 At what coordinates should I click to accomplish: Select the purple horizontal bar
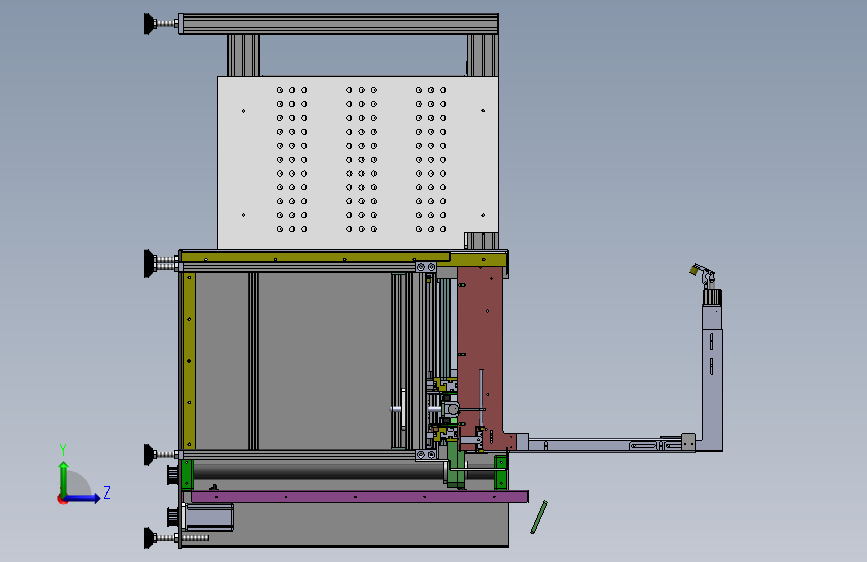point(359,497)
